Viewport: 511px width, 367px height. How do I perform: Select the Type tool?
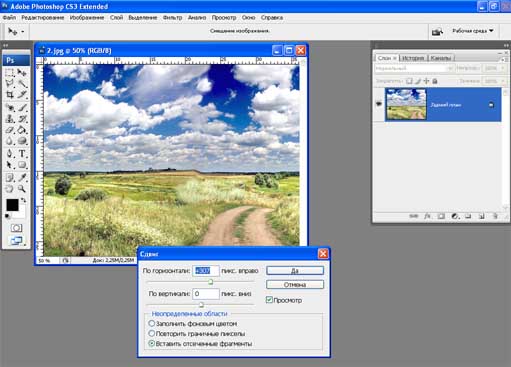(22, 154)
